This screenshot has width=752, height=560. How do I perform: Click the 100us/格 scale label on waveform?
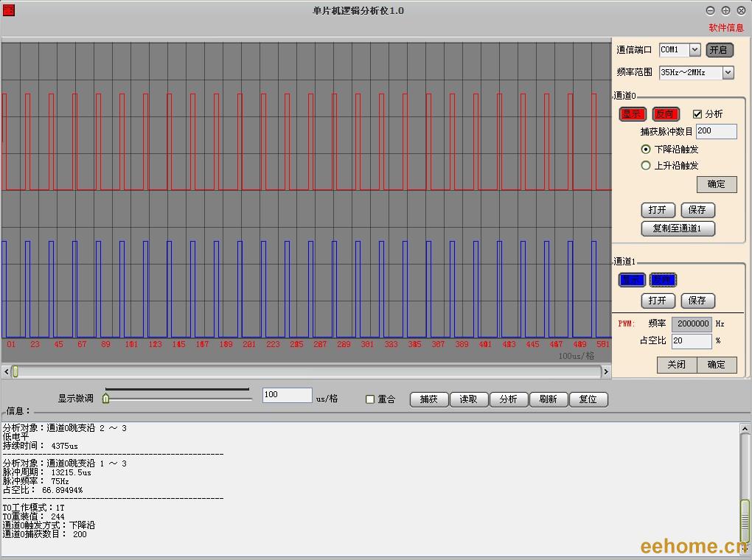pos(577,356)
